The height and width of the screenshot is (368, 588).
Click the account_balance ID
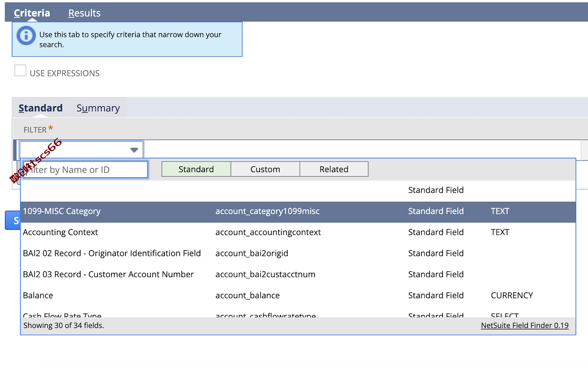click(x=248, y=295)
